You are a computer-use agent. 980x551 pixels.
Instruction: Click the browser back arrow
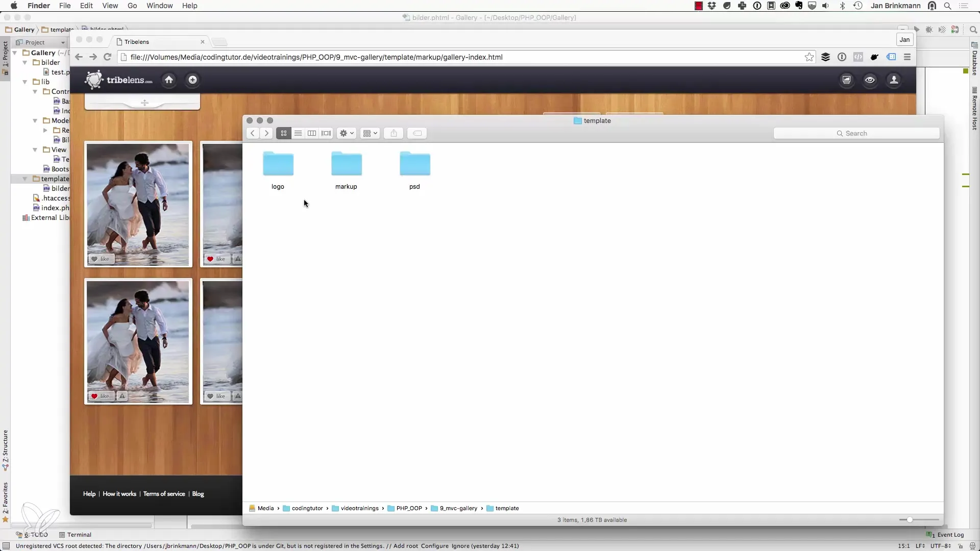(x=79, y=57)
